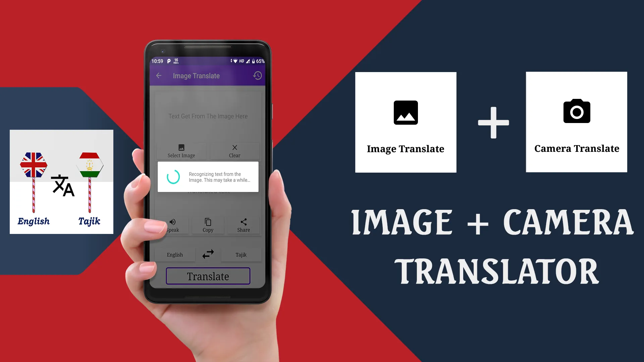The height and width of the screenshot is (362, 644).
Task: Tap the Speak audio icon
Action: click(x=172, y=222)
